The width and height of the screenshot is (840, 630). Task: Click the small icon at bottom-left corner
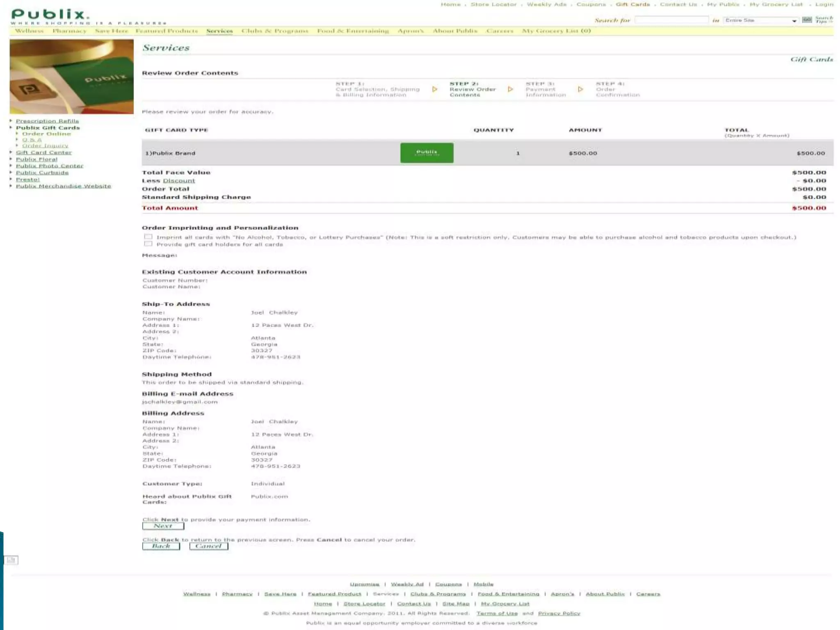pyautogui.click(x=11, y=560)
